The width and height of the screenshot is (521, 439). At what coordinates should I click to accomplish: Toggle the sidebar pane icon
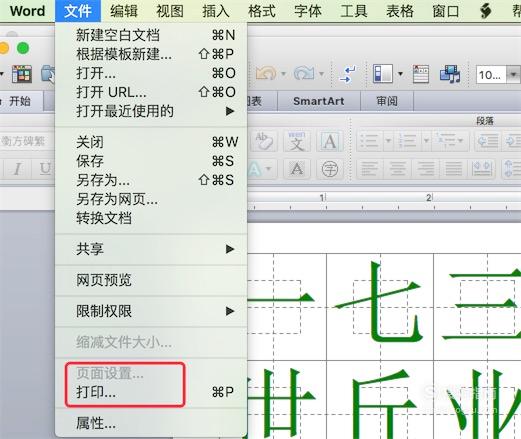(383, 73)
